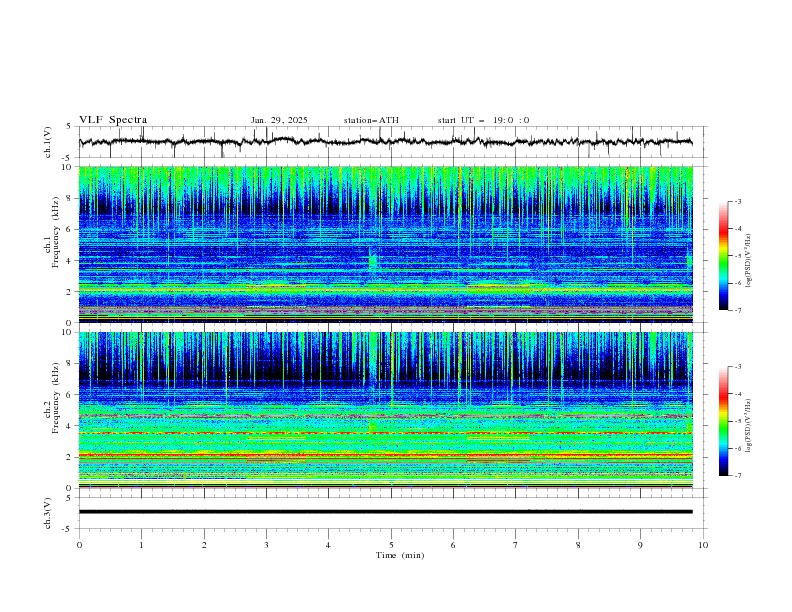792x612 pixels.
Task: Click the ch.2 colorbar "-7" tick label
Action: tap(737, 475)
